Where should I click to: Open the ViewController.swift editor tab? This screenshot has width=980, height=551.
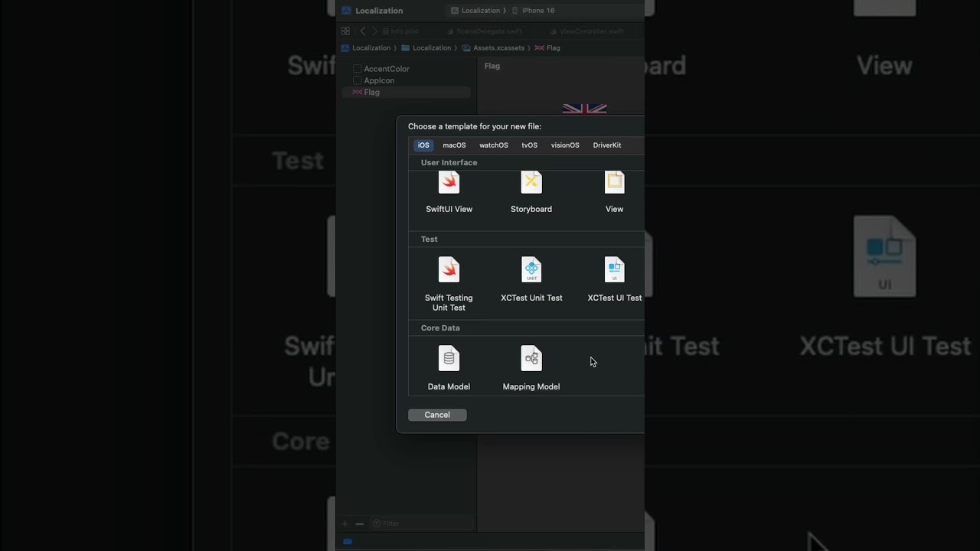click(586, 31)
